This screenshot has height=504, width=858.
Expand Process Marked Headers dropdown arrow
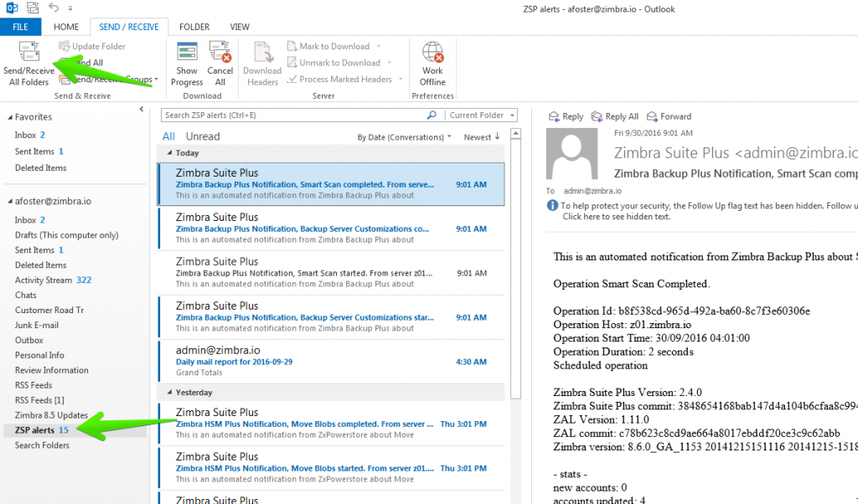tap(401, 80)
